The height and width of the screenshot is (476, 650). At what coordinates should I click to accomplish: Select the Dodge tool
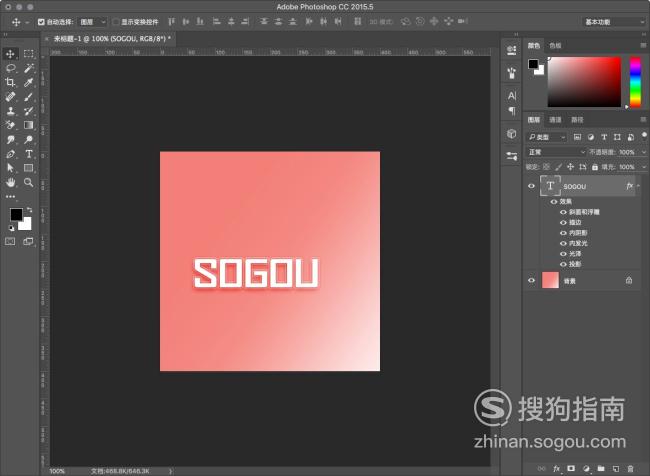(28, 140)
